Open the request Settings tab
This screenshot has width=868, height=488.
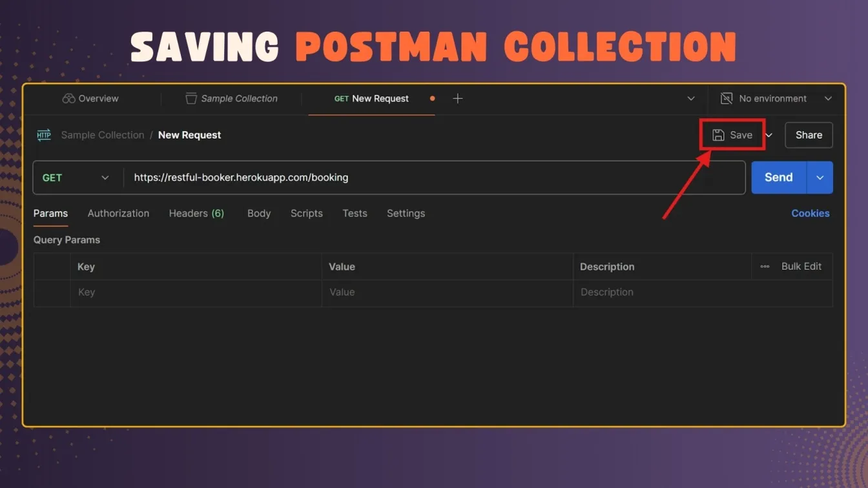coord(406,213)
